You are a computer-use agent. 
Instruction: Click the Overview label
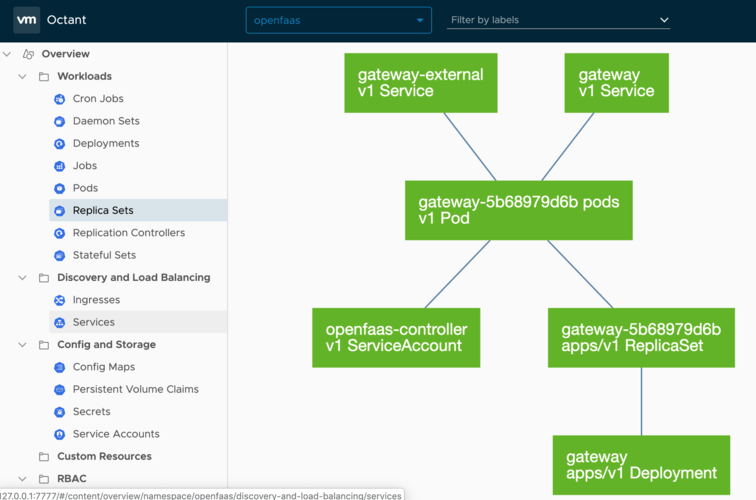pyautogui.click(x=66, y=54)
